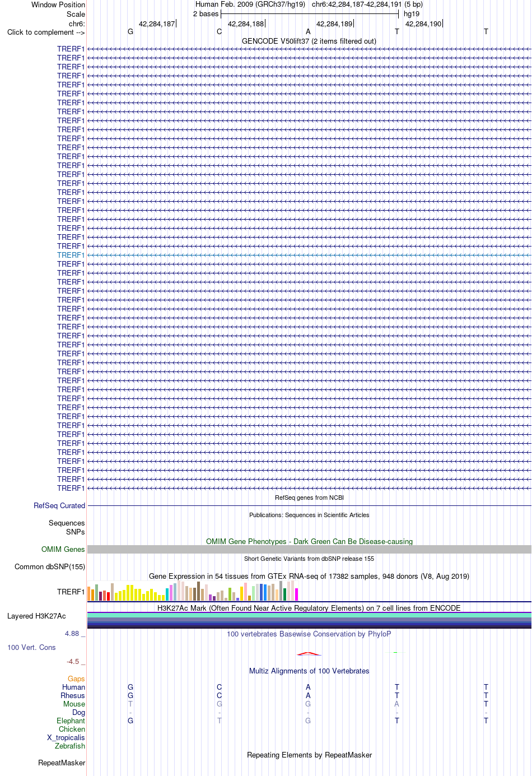Image resolution: width=532 pixels, height=776 pixels.
Task: Select the Zebrafish species row label
Action: (x=70, y=746)
